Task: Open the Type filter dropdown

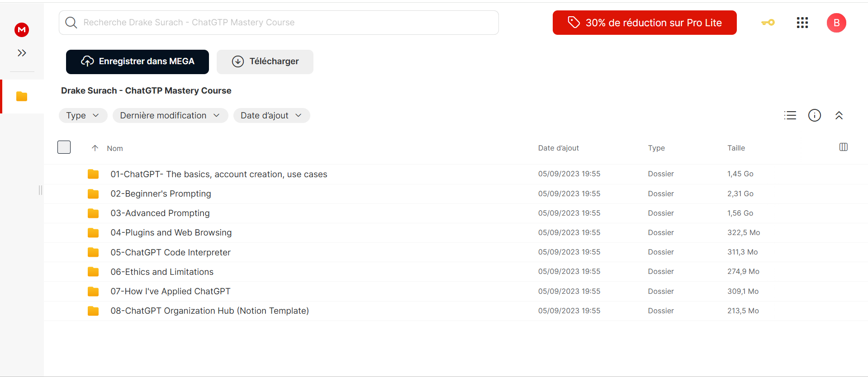Action: pos(83,115)
